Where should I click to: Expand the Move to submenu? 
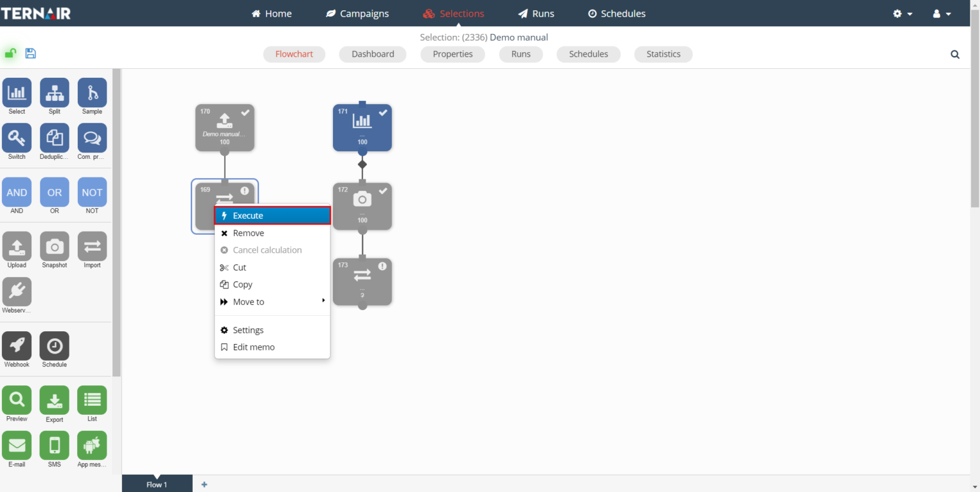coord(272,302)
